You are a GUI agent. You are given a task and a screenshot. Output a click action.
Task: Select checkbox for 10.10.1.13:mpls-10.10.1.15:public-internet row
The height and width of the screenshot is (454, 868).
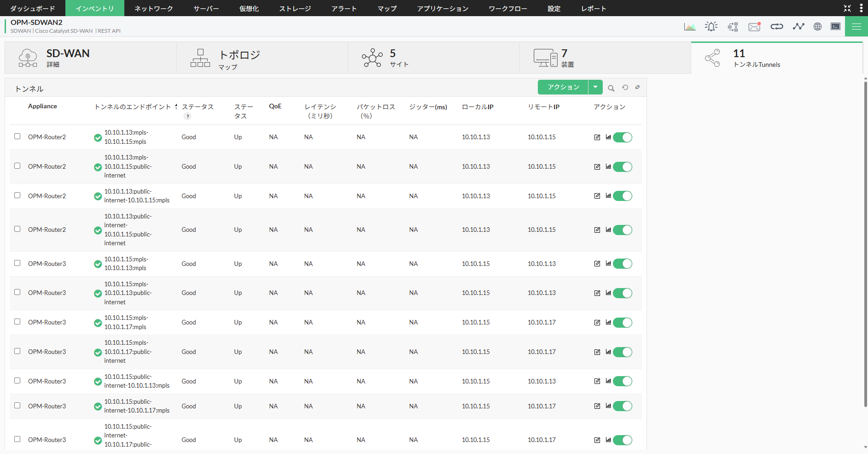click(17, 166)
